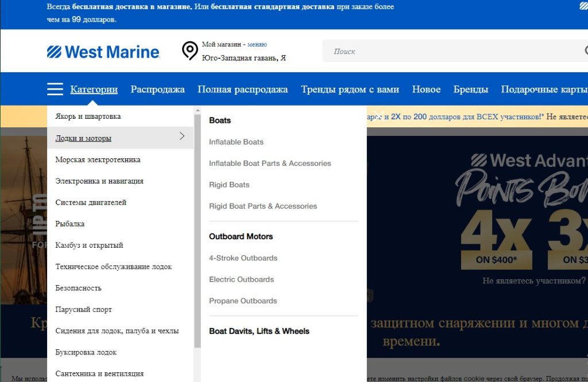This screenshot has height=382, width=588.
Task: Open Rigid Boats link
Action: [x=229, y=185]
